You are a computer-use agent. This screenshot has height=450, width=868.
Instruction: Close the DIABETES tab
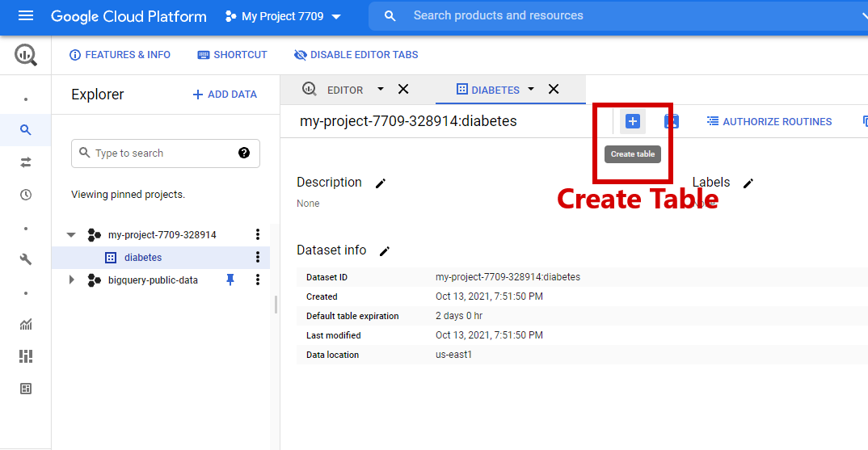(x=554, y=89)
